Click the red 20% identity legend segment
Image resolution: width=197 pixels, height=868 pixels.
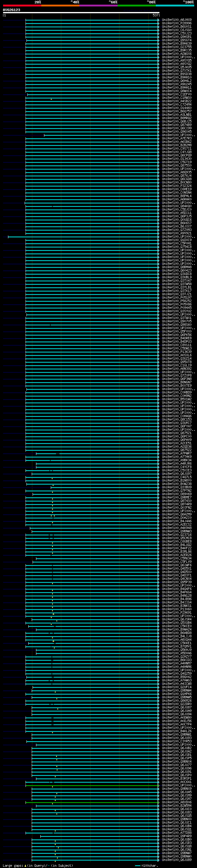[x=22, y=6]
